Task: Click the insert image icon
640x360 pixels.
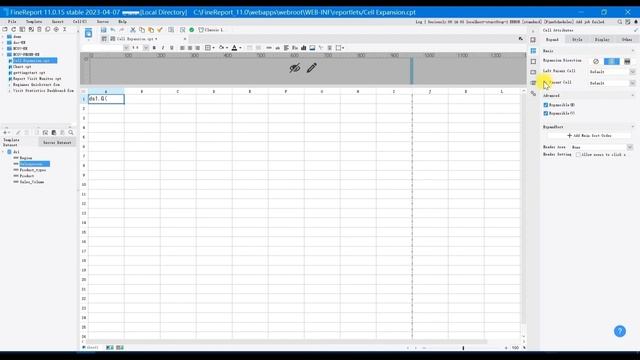Action: click(312, 48)
